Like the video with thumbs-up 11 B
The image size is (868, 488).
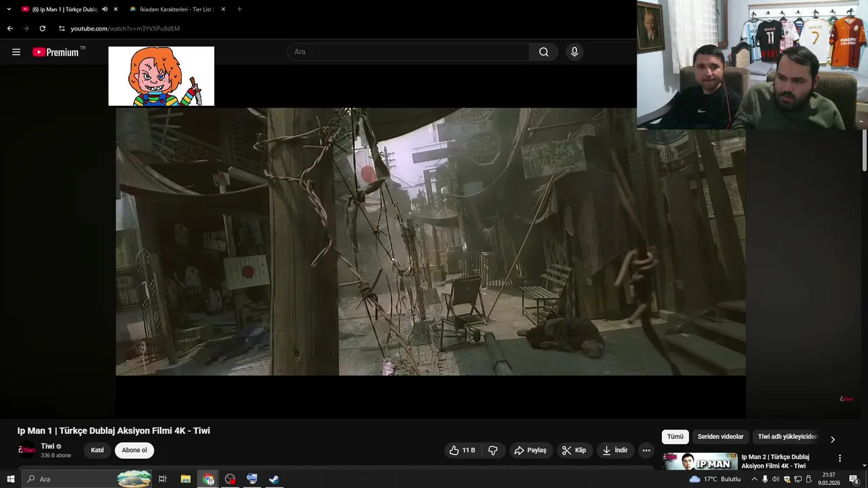pyautogui.click(x=462, y=450)
